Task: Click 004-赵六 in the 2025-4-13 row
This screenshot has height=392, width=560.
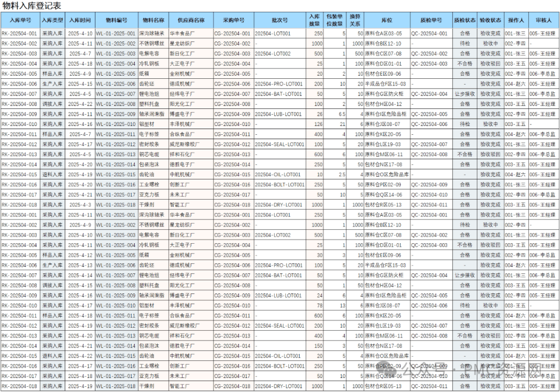Action: pos(515,265)
